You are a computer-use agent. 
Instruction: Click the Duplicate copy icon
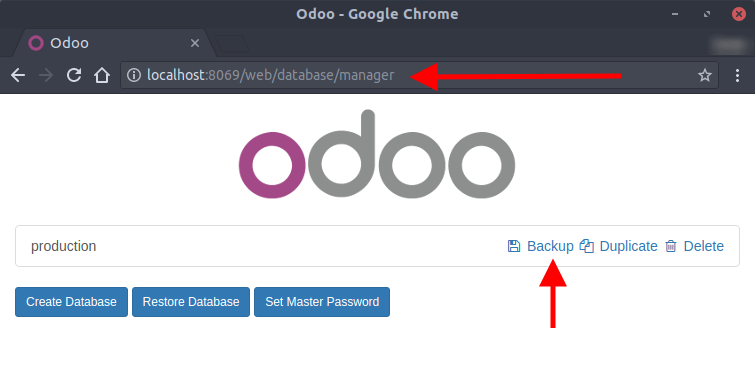tap(586, 246)
